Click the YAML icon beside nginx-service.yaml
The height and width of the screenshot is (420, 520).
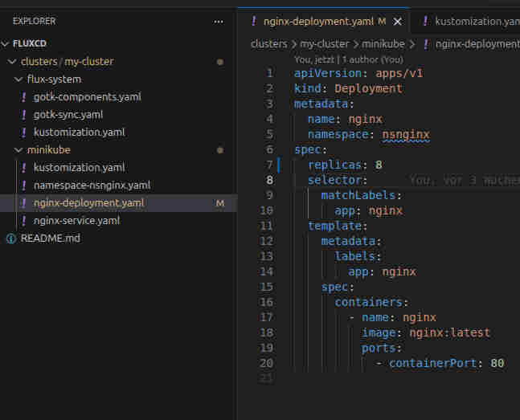click(24, 221)
